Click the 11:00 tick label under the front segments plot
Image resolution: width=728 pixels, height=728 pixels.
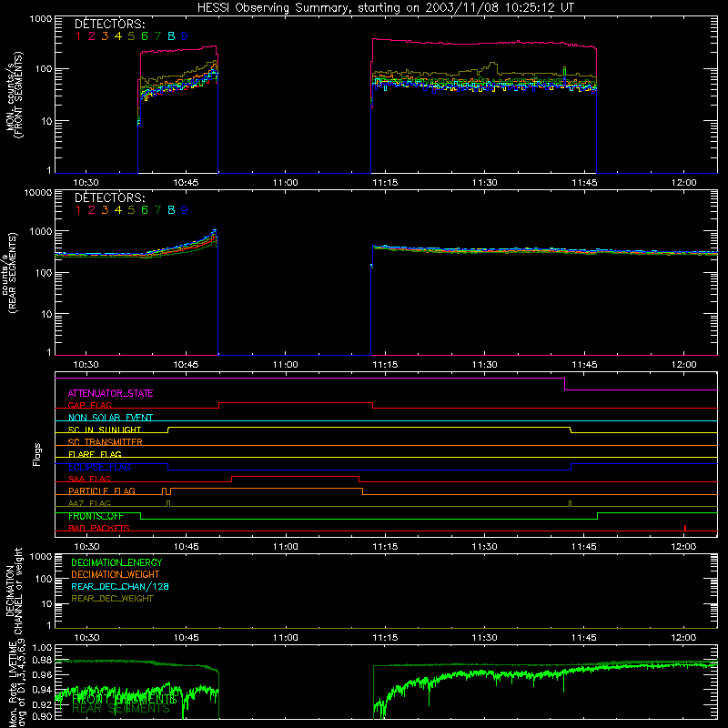tap(286, 183)
